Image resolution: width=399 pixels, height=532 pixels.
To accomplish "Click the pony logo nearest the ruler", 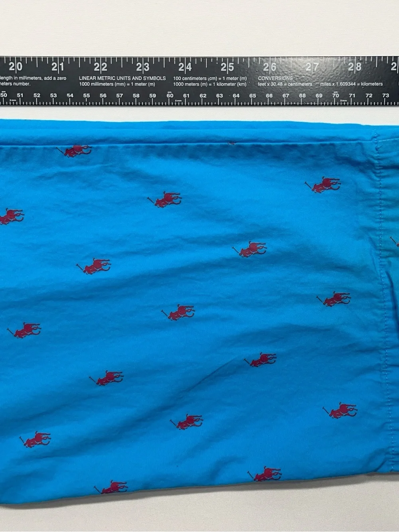I will pyautogui.click(x=75, y=151).
